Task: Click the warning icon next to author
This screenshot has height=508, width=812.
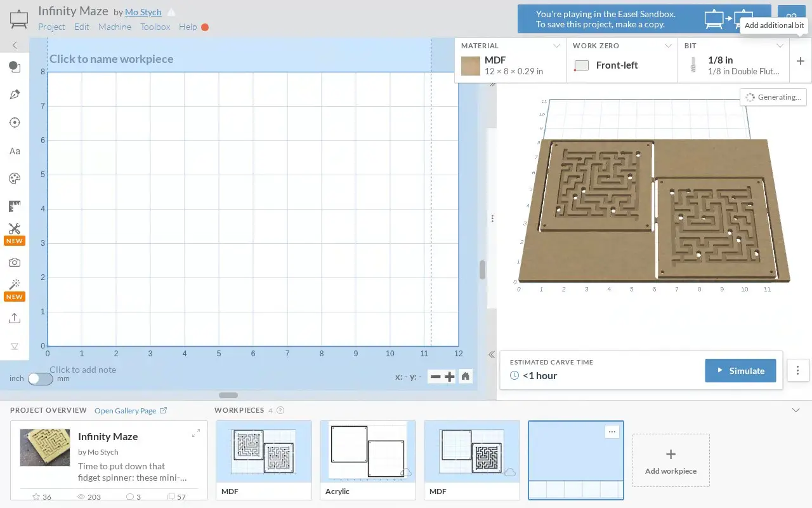Action: click(171, 12)
